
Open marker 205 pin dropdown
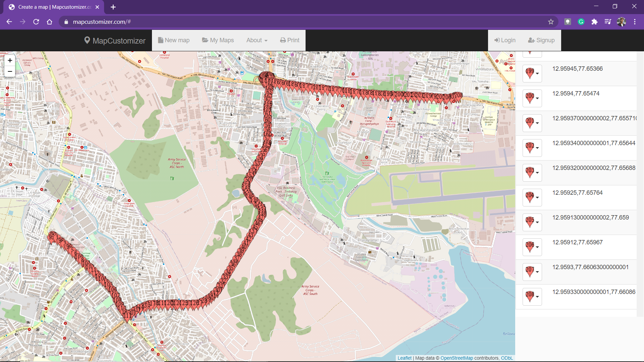pyautogui.click(x=532, y=222)
